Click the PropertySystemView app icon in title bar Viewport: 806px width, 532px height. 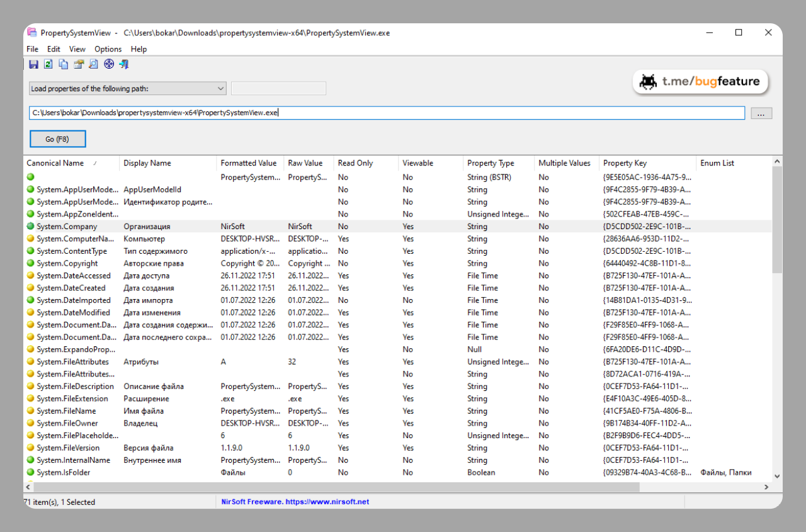click(x=31, y=32)
